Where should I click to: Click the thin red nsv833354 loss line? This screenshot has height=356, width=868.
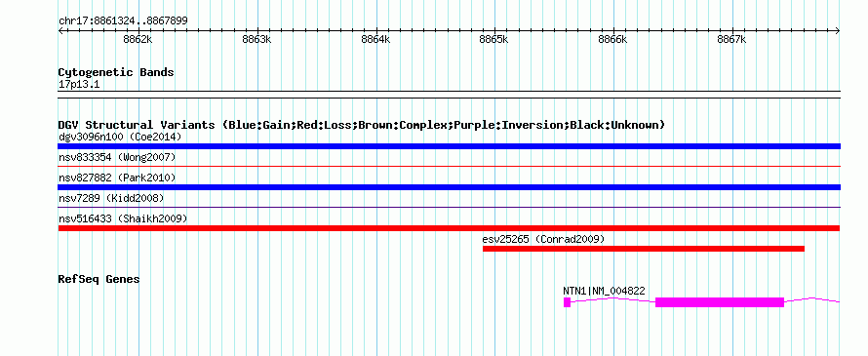(449, 166)
